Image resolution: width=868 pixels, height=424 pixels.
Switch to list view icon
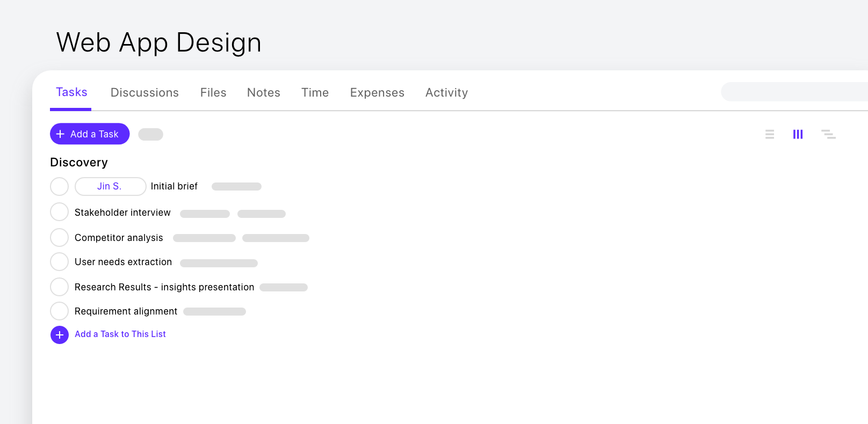(770, 134)
